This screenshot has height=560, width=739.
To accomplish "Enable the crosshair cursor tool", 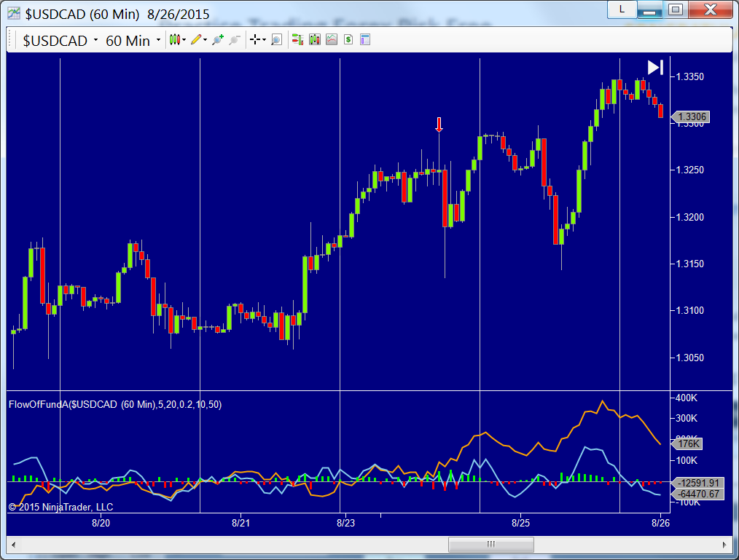I will tap(254, 39).
